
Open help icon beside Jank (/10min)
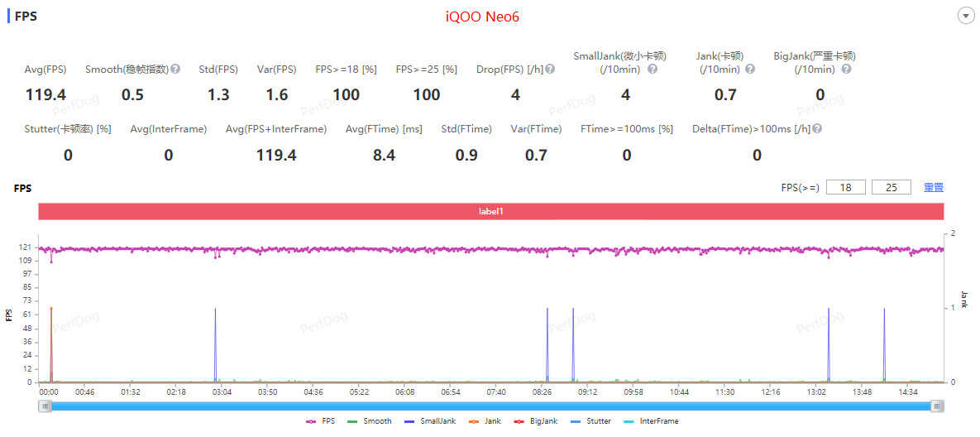pos(750,69)
